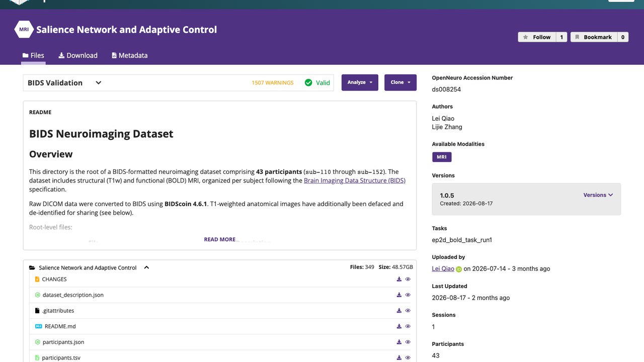This screenshot has height=362, width=644.
Task: View participants.json with eye icon
Action: pyautogui.click(x=408, y=342)
